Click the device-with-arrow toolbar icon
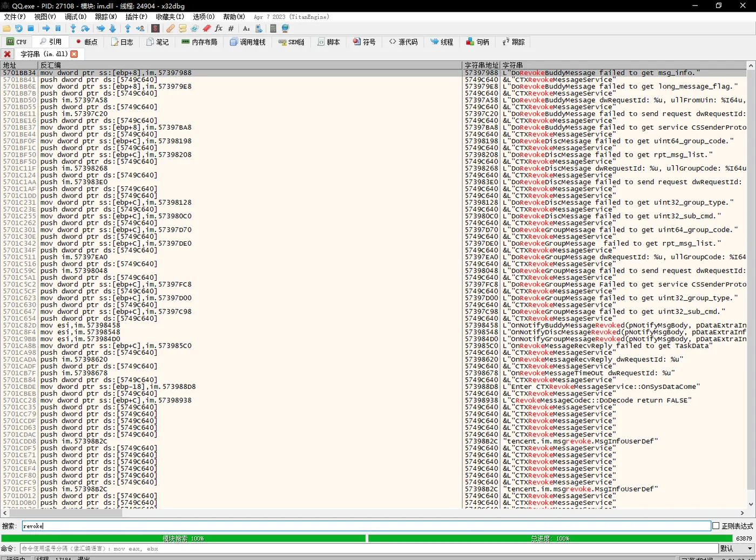 [259, 29]
